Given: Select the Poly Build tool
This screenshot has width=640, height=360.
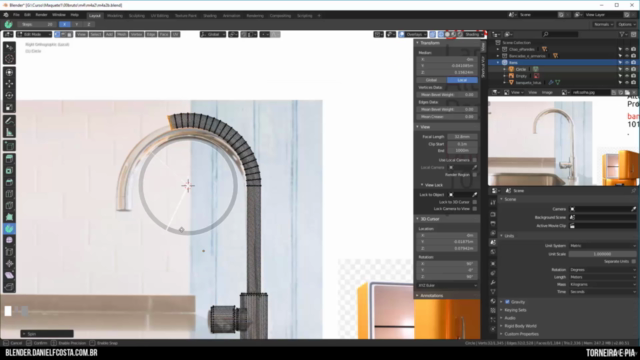Looking at the screenshot, I should click(9, 217).
